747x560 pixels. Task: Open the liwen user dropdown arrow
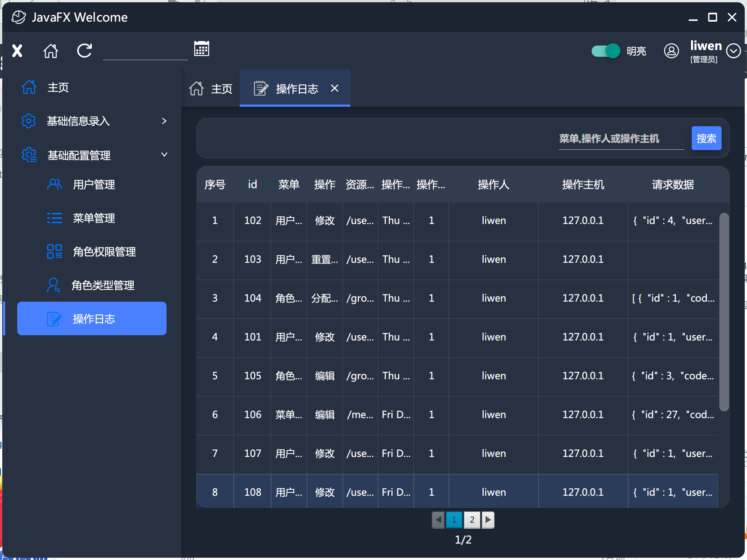pos(733,51)
